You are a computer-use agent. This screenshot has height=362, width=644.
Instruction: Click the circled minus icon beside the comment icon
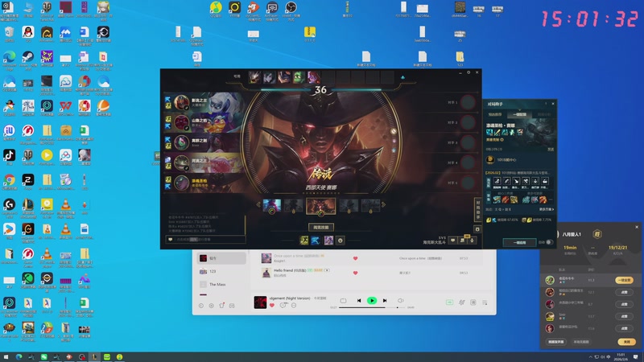294,306
